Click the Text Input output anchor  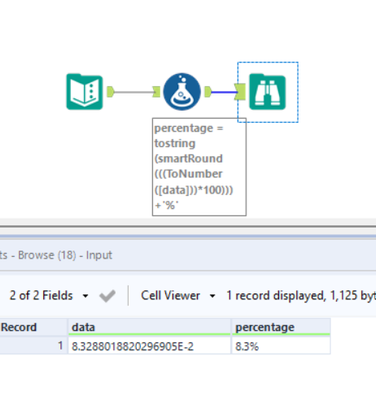pyautogui.click(x=111, y=92)
